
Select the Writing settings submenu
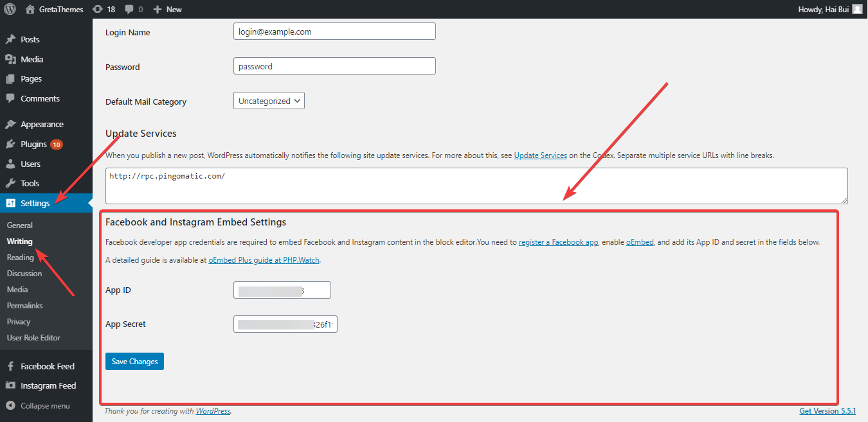pyautogui.click(x=20, y=242)
